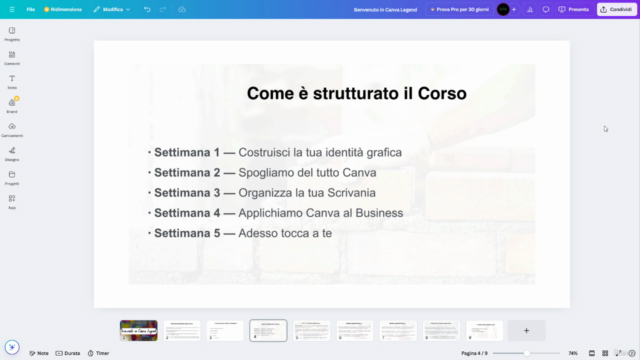The image size is (640, 360).
Task: Select the Settimana 5 bullet line
Action: pos(240,233)
